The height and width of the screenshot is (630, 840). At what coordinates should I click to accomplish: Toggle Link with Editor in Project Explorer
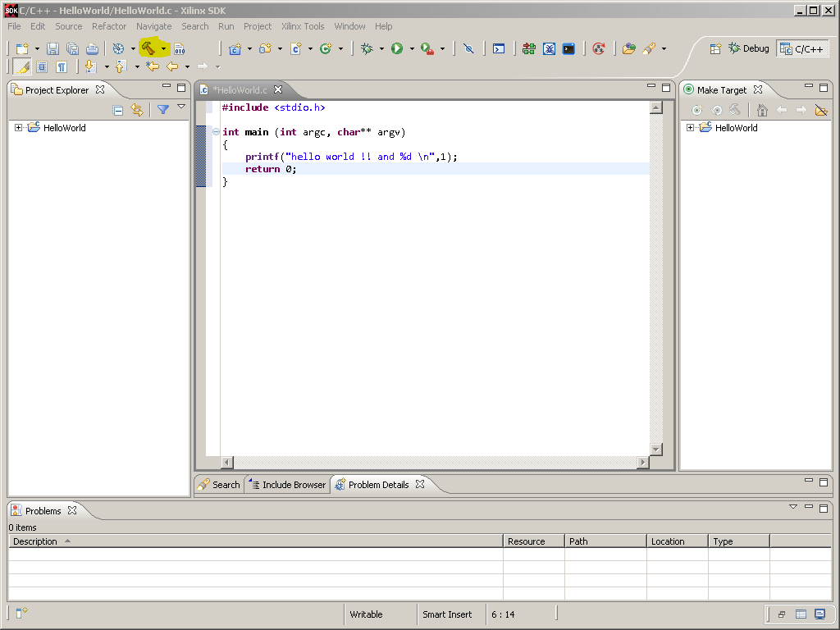[137, 111]
